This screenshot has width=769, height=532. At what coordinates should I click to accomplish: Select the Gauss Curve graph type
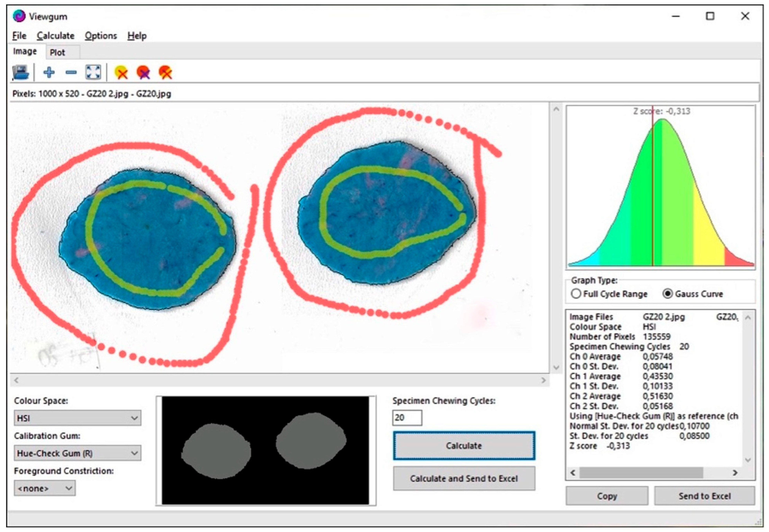coord(667,294)
